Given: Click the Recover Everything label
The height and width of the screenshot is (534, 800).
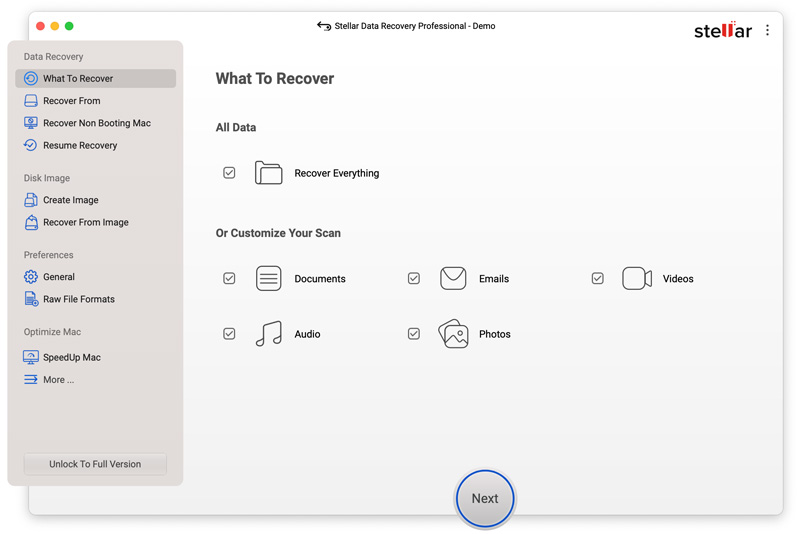Looking at the screenshot, I should pos(337,173).
